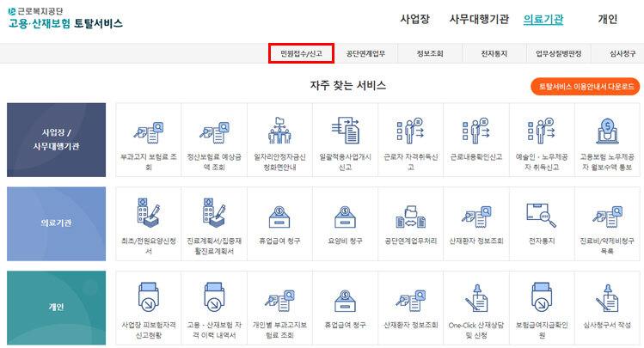Select the 사업장/사무대행기관 category block

(x=56, y=140)
